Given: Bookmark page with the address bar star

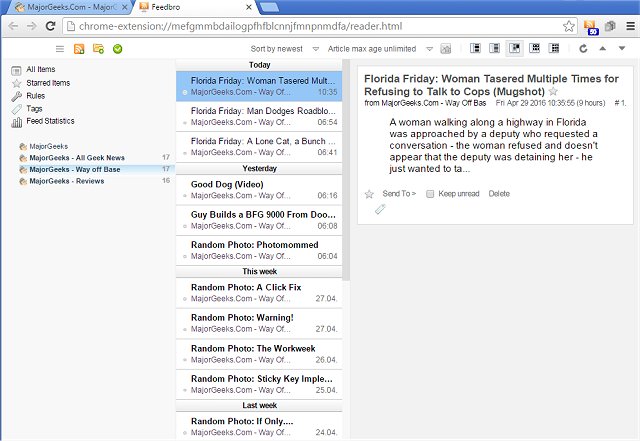Looking at the screenshot, I should (x=569, y=27).
